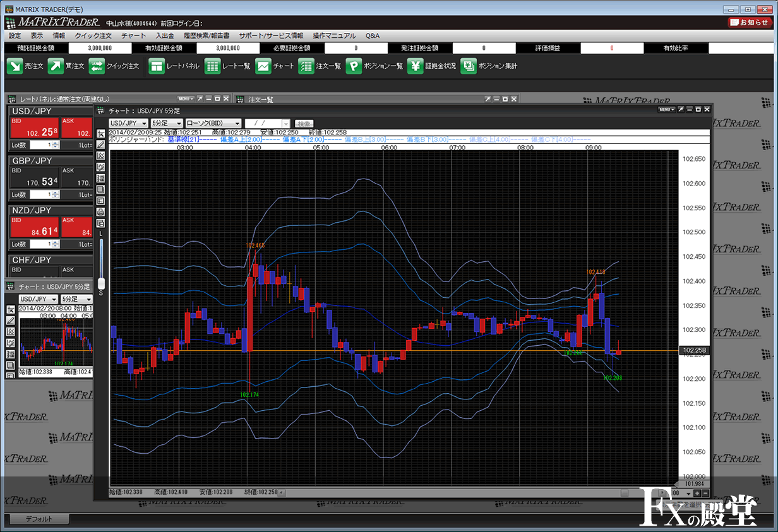This screenshot has height=532, width=778.
Task: Open the サポート/サービス情報 menu
Action: tap(272, 36)
